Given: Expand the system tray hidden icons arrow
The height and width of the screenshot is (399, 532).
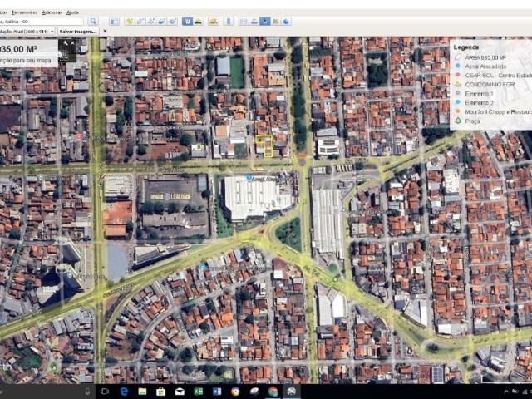Looking at the screenshot, I should tap(506, 392).
